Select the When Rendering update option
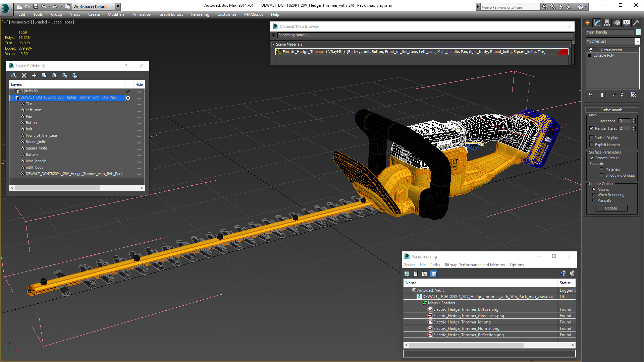This screenshot has height=362, width=644. pyautogui.click(x=594, y=195)
